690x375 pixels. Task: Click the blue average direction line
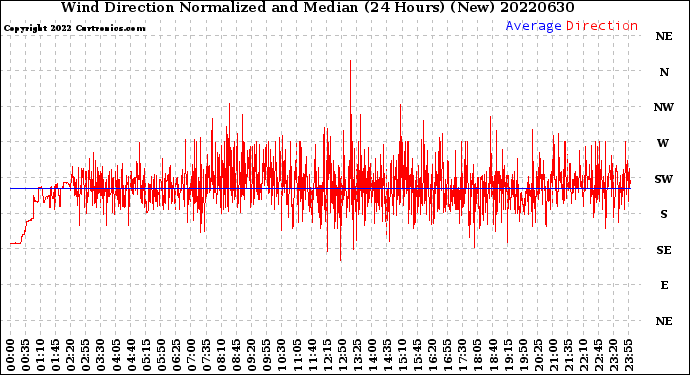320,188
